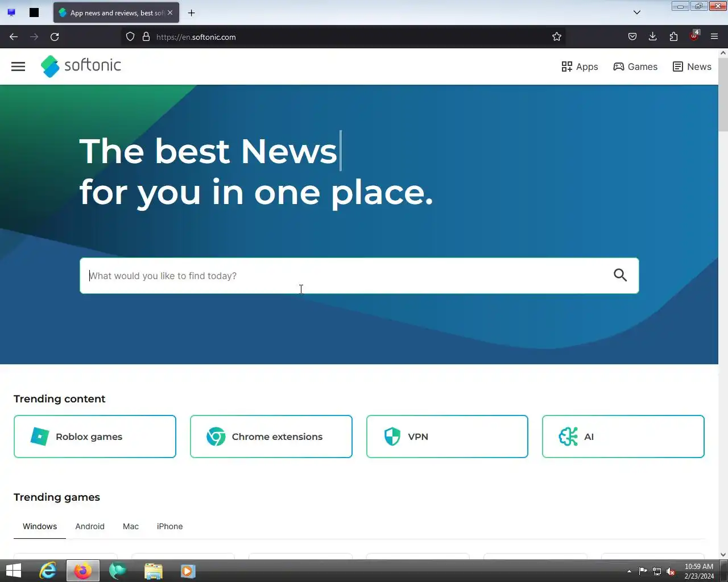Click the muted volume tray icon
728x582 pixels.
click(x=671, y=571)
